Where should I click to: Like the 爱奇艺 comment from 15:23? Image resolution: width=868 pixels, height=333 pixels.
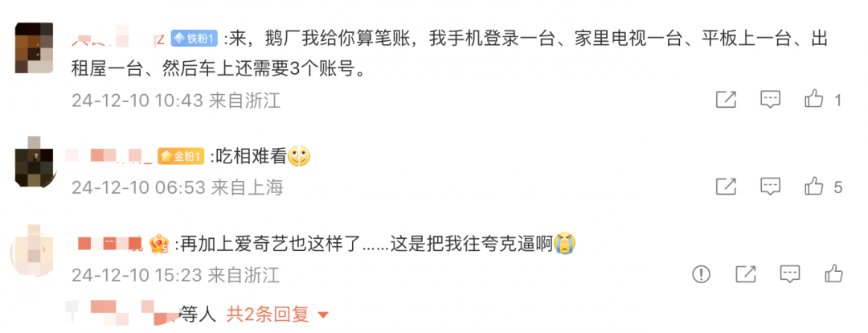pos(833,273)
